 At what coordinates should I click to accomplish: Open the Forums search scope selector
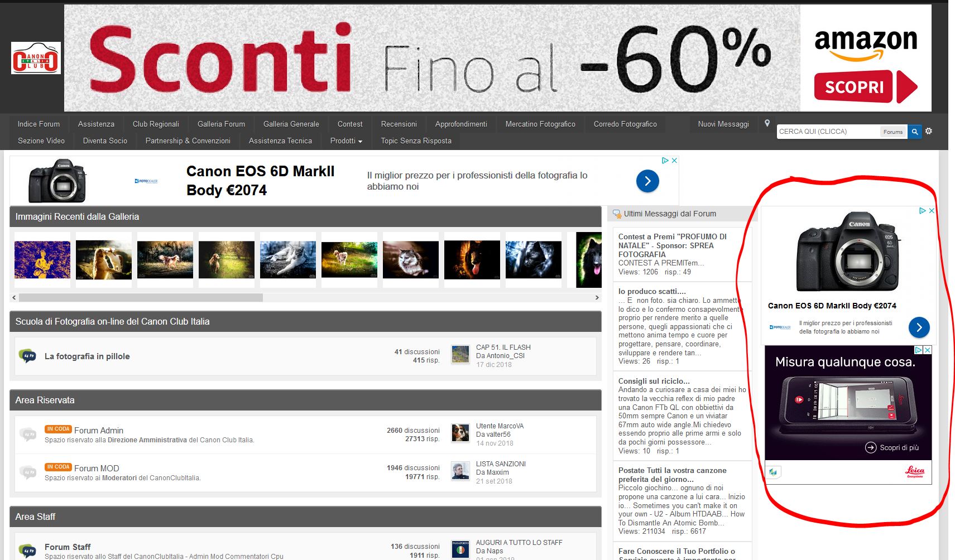tap(893, 132)
